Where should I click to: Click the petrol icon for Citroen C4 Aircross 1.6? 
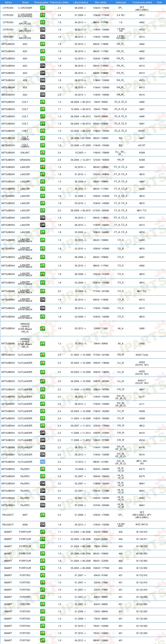tap(43, 22)
